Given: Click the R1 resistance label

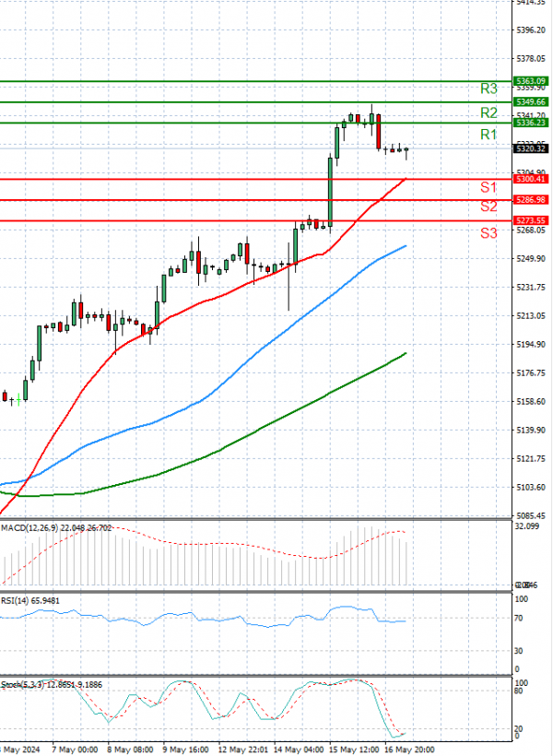Looking at the screenshot, I should click(488, 135).
